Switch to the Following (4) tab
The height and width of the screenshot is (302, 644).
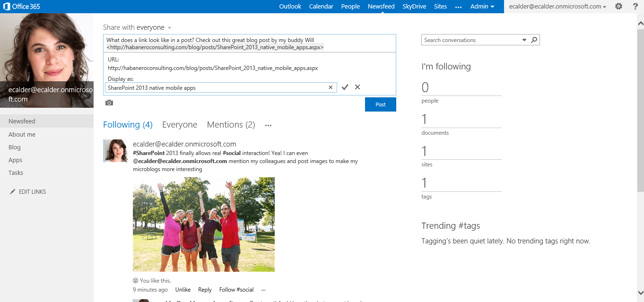[x=128, y=125]
